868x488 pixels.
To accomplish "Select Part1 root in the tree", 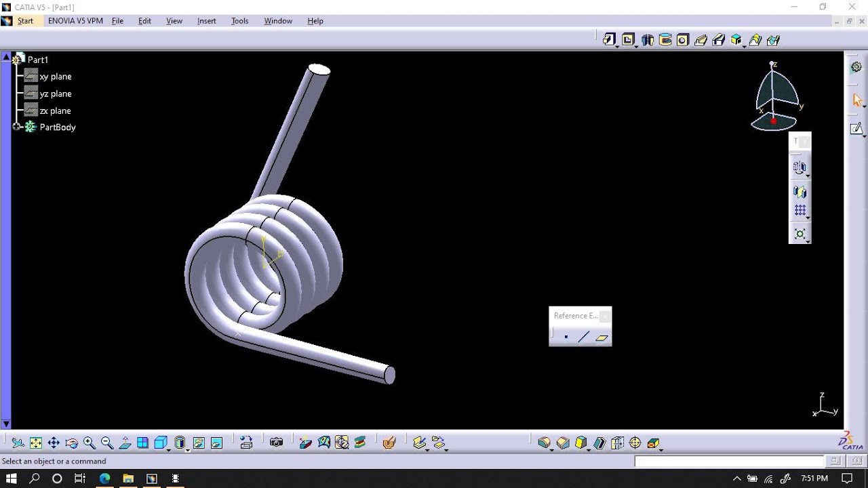I will pos(38,60).
